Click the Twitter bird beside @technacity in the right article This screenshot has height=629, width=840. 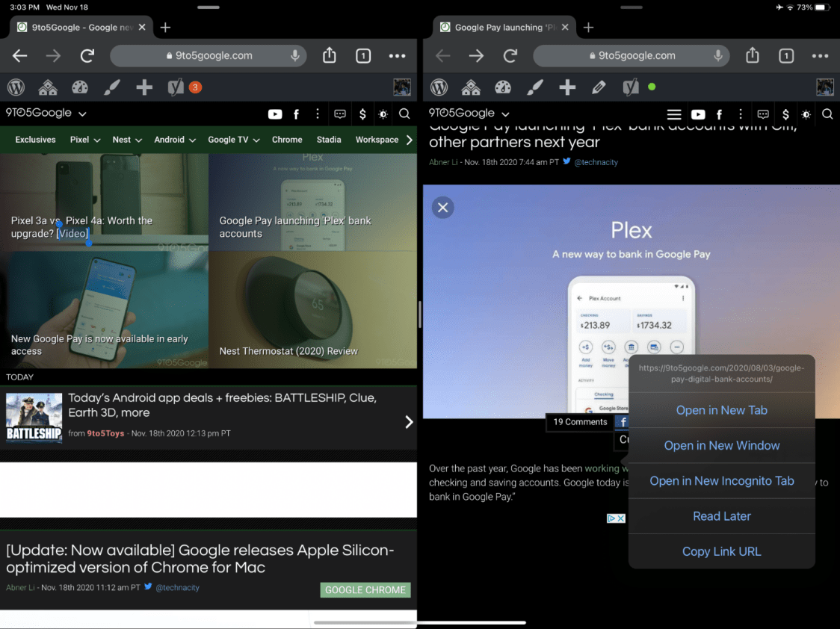pos(566,161)
